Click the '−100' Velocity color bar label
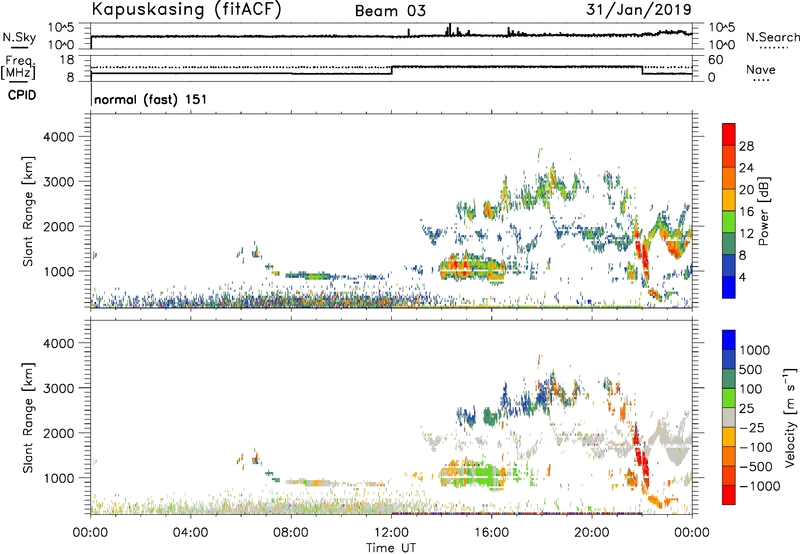800x554 pixels. [756, 447]
